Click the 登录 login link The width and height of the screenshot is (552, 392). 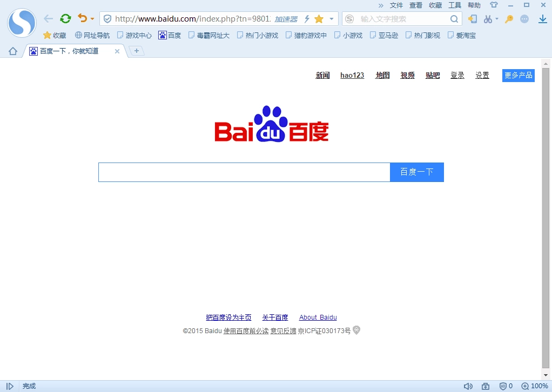457,75
